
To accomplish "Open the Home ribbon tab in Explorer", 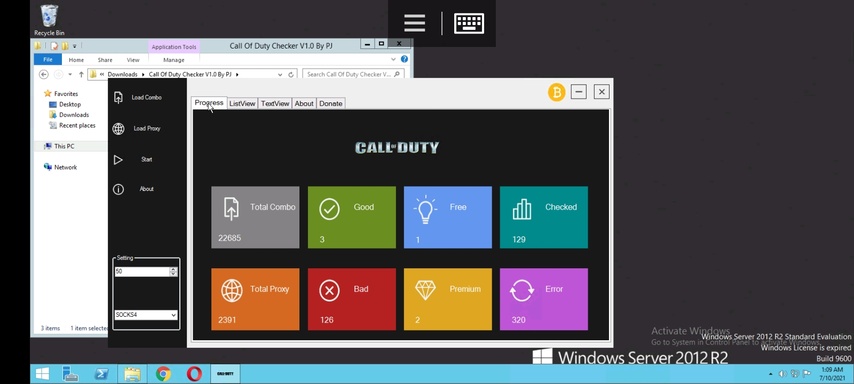I will coord(76,60).
